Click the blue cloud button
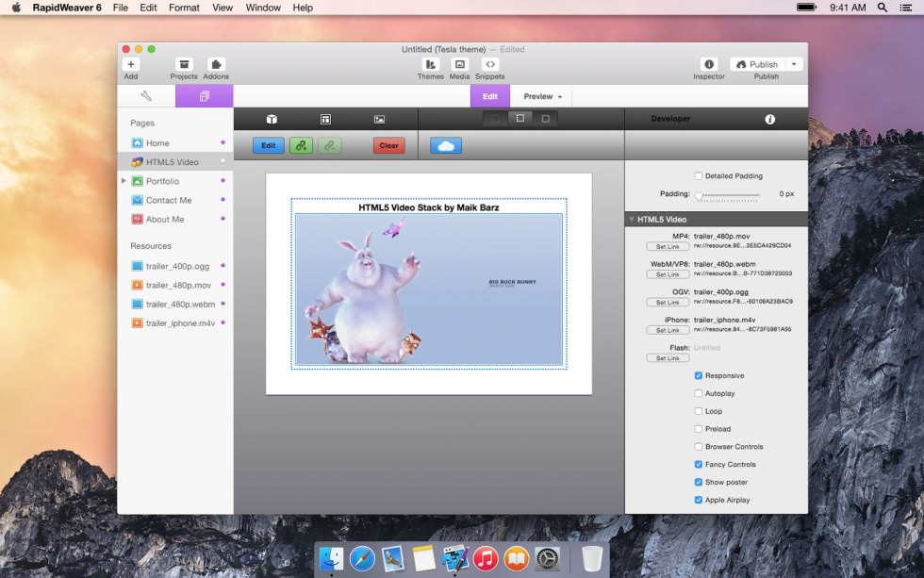The height and width of the screenshot is (578, 924). [446, 145]
